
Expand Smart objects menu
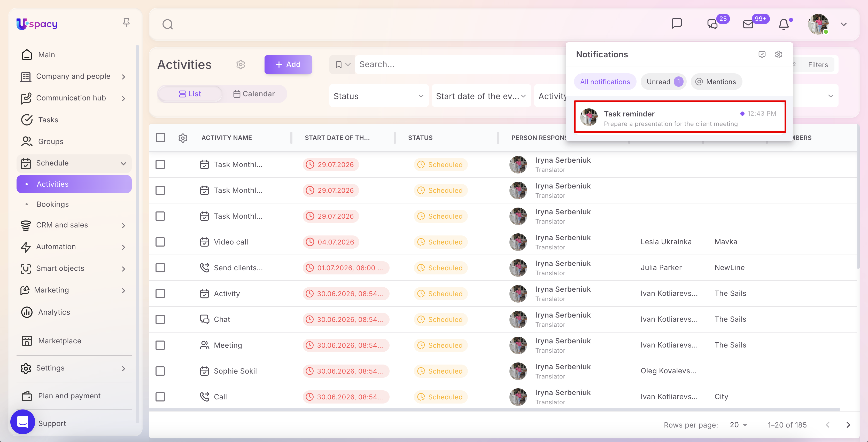point(74,269)
